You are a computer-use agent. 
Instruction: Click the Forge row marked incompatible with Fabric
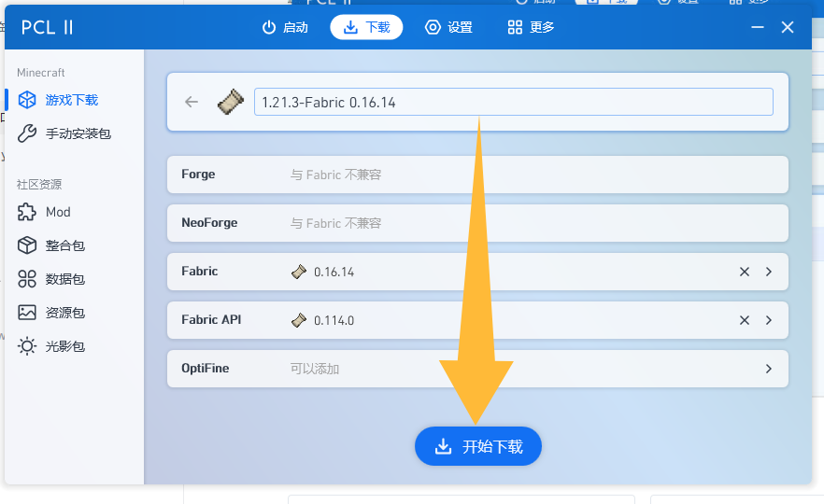(x=477, y=175)
